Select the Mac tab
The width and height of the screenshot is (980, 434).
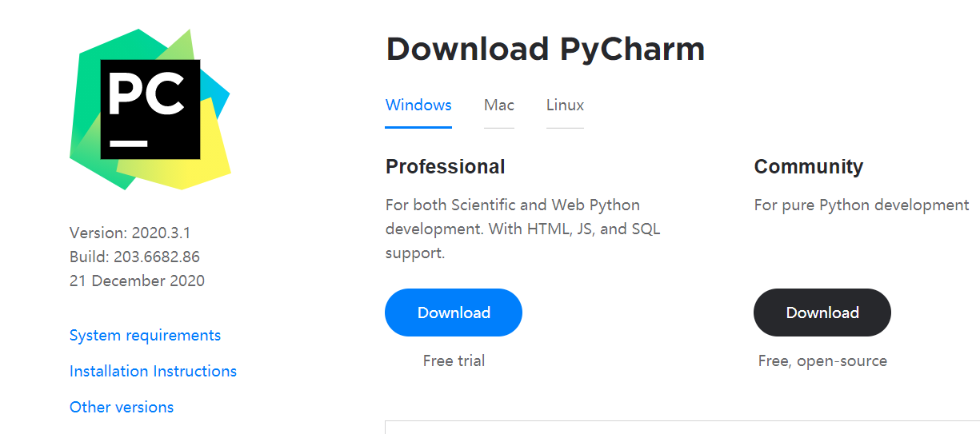tap(499, 106)
